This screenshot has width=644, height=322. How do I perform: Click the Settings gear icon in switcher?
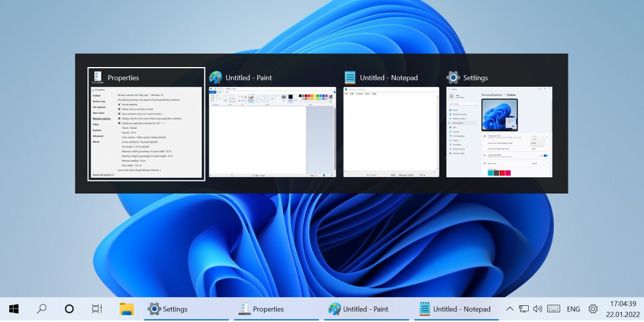453,78
